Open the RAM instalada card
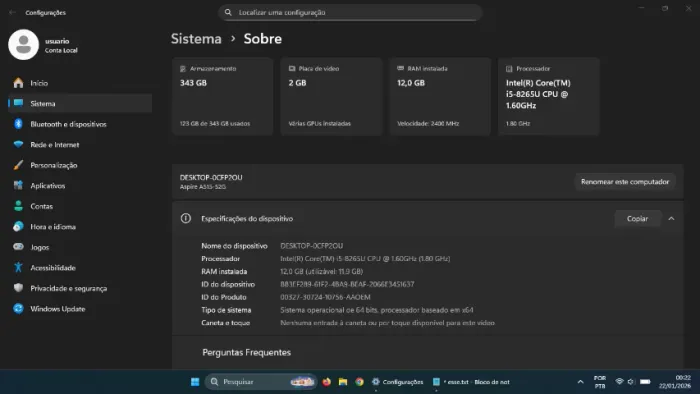Viewport: 700px width, 394px height. point(440,96)
